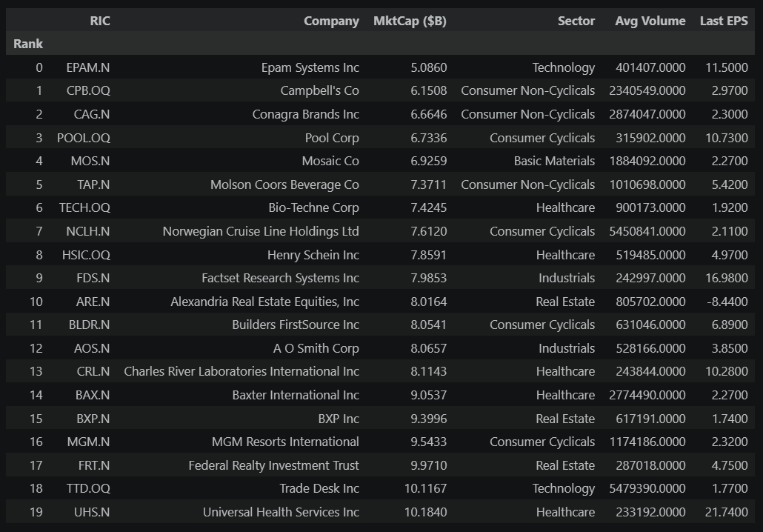
Task: Click the BLDR.N ticker cell
Action: pos(89,325)
